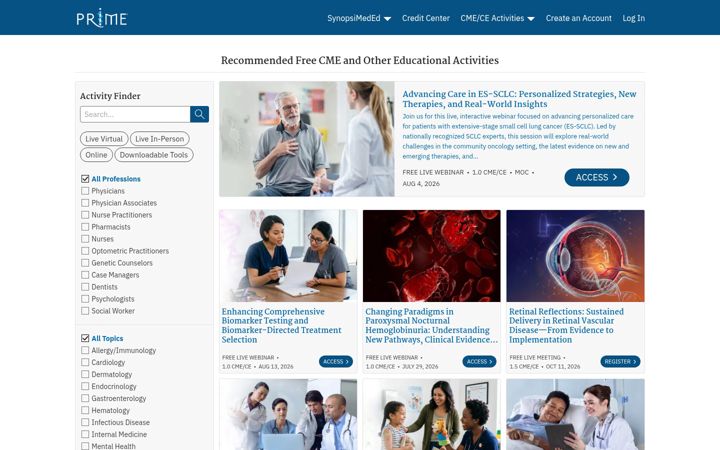720x450 pixels.
Task: Click the Log In link
Action: tap(634, 18)
